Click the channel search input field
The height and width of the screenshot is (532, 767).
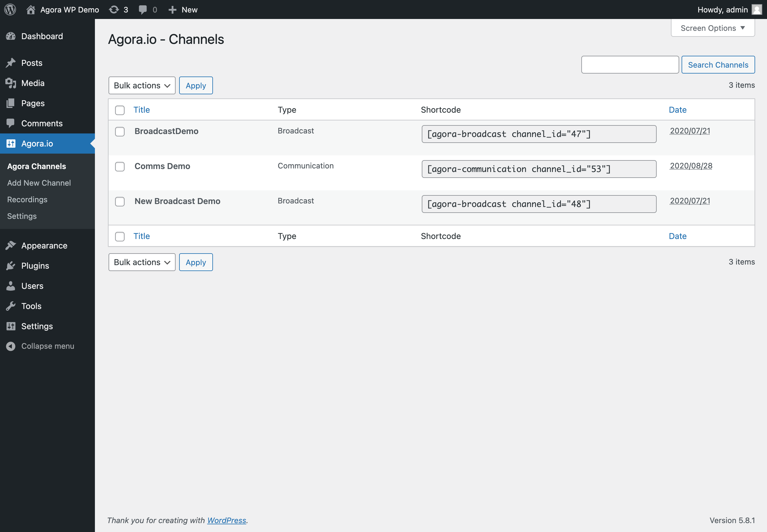click(630, 65)
